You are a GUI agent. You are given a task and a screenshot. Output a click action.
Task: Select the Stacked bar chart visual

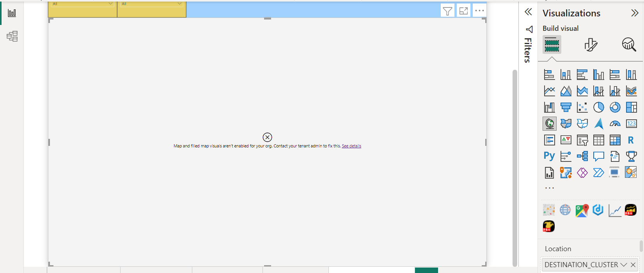click(549, 74)
